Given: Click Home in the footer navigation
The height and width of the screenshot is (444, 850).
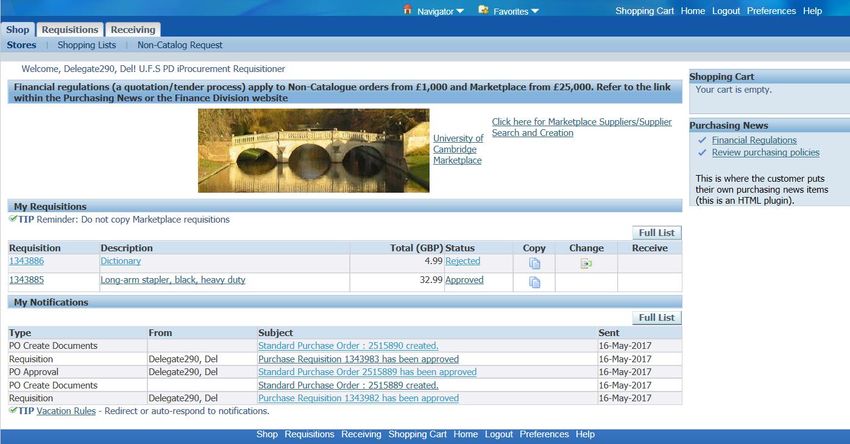Looking at the screenshot, I should pyautogui.click(x=466, y=434).
